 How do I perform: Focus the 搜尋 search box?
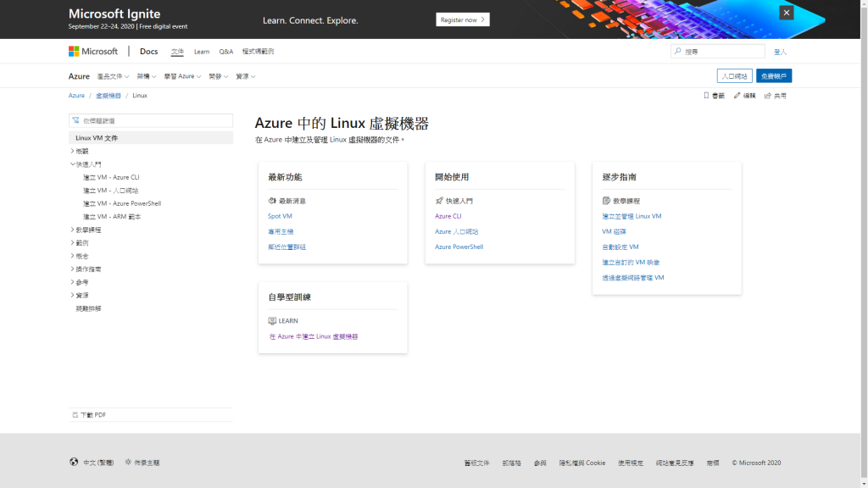click(717, 52)
